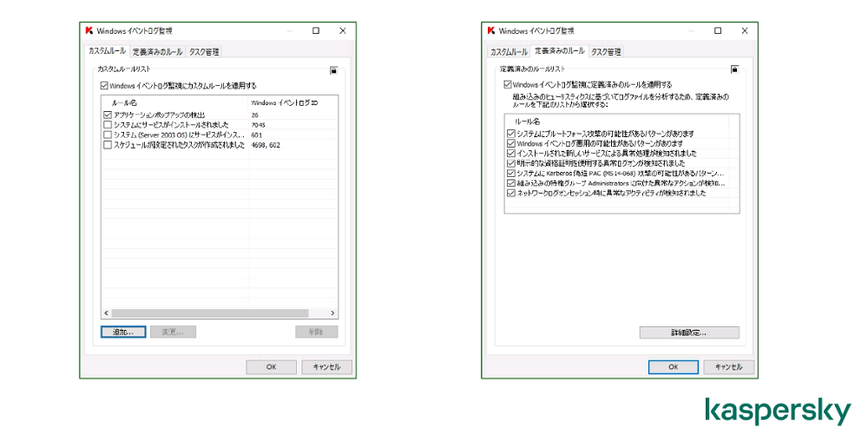Check the 'システムにサービスがインストールされました' rule
Image resolution: width=868 pixels, height=434 pixels.
coord(108,124)
